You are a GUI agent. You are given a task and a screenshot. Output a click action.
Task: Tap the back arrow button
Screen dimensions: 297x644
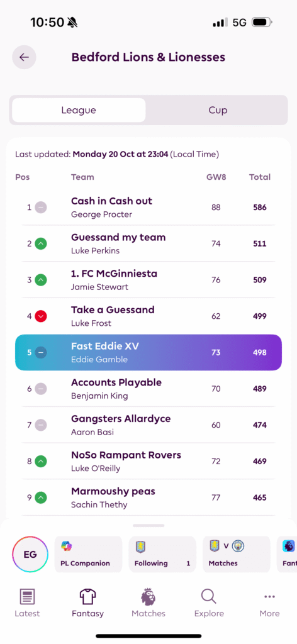[x=24, y=57]
